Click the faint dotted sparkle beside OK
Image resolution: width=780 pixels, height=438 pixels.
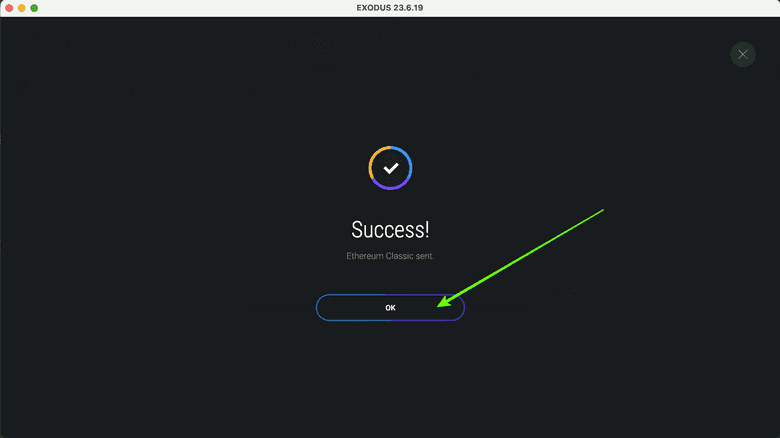pyautogui.click(x=576, y=292)
